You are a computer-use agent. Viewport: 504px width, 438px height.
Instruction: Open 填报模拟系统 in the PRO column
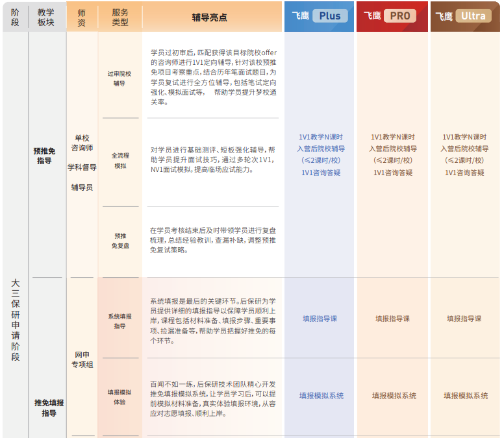(394, 395)
